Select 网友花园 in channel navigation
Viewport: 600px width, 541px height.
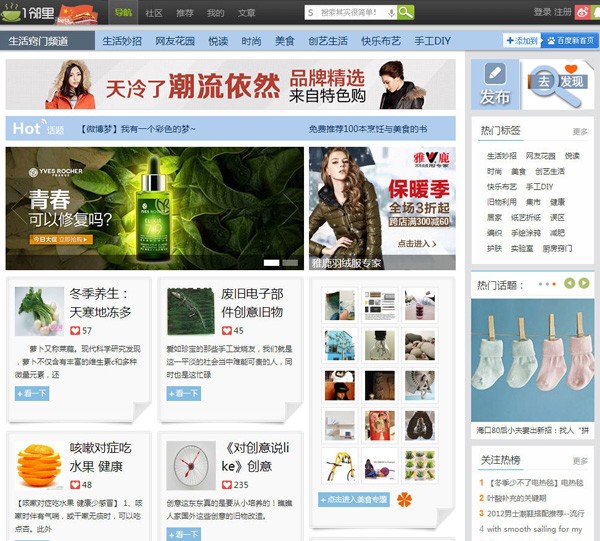(x=175, y=41)
